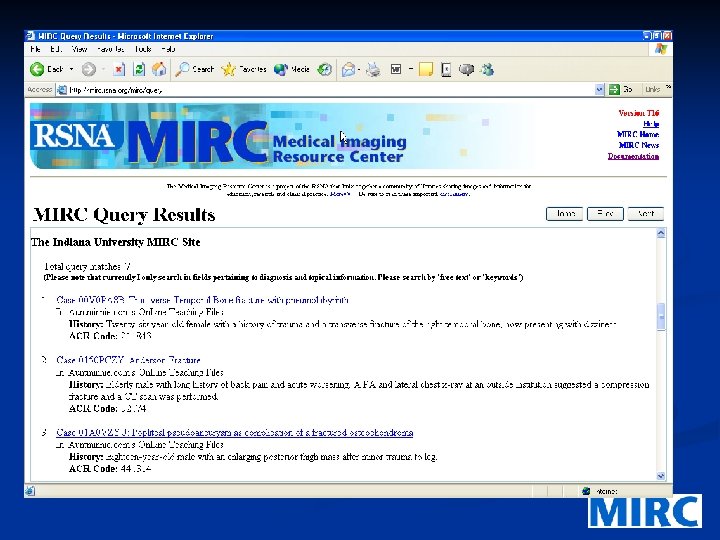Click the 'Total query matches' text
This screenshot has height=540, width=720.
point(87,266)
